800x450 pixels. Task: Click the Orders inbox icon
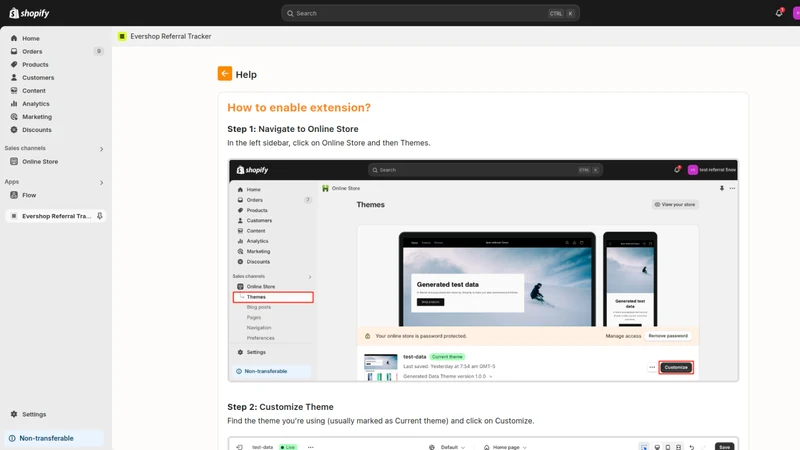click(x=14, y=52)
